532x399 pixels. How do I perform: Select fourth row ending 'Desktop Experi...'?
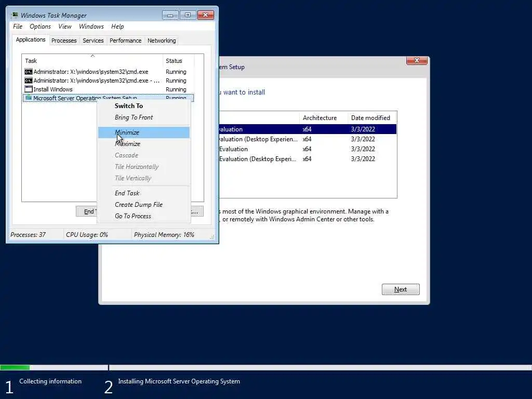tap(308, 159)
